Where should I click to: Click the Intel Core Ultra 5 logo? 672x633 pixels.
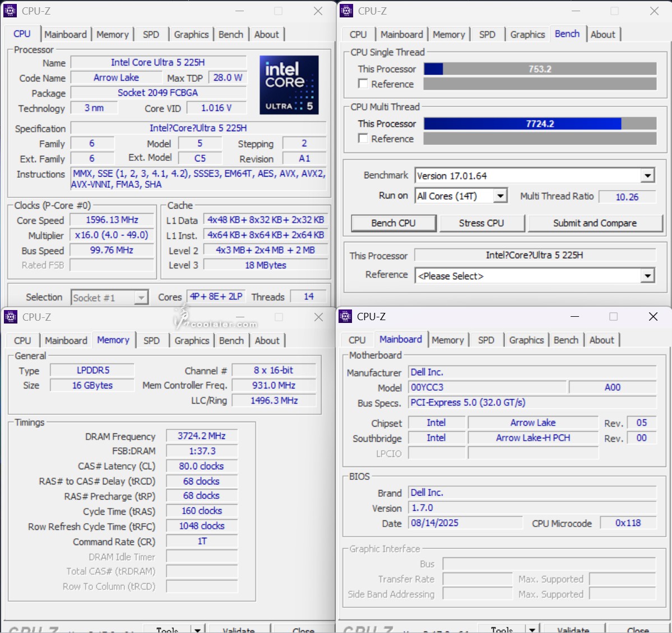pyautogui.click(x=289, y=85)
